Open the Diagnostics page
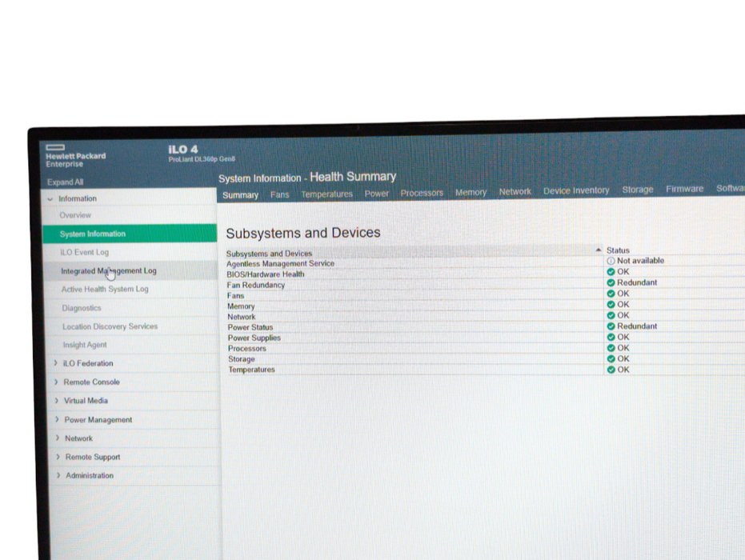 pyautogui.click(x=82, y=308)
